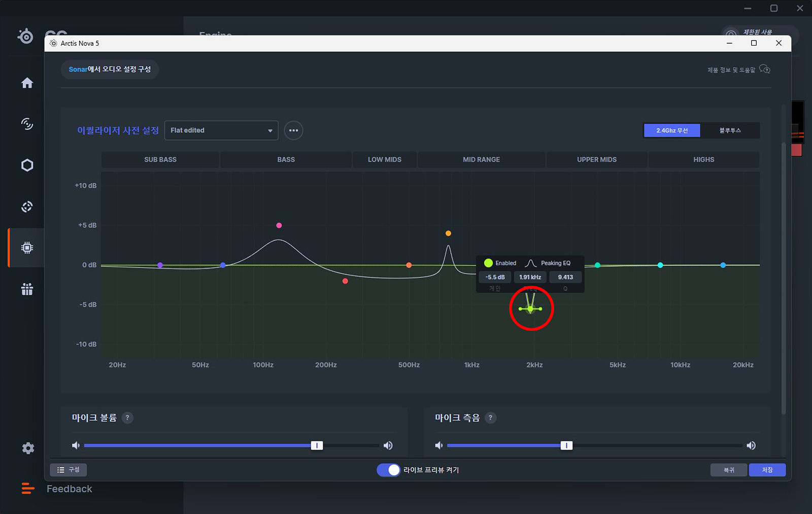Select the SUB BASS band tab

[x=160, y=159]
